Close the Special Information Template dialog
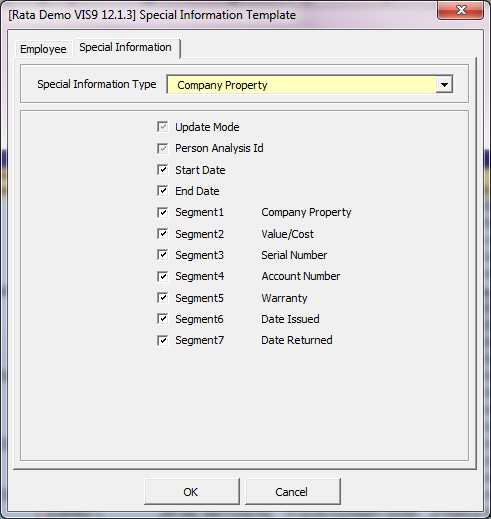The height and width of the screenshot is (519, 491). (x=460, y=10)
